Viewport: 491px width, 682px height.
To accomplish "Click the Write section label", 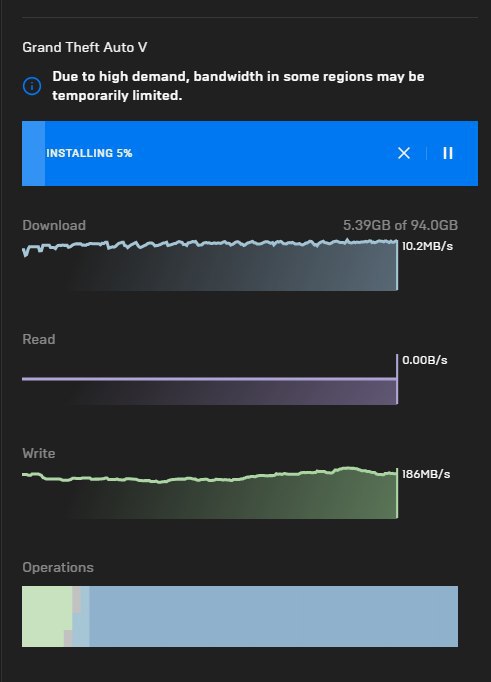I will [x=39, y=453].
